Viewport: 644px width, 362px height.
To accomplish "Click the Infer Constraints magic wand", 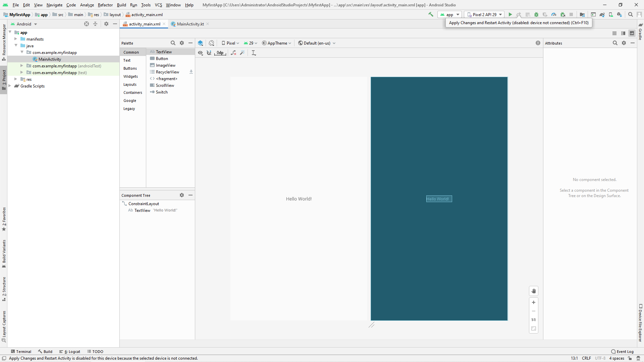I will tap(242, 53).
